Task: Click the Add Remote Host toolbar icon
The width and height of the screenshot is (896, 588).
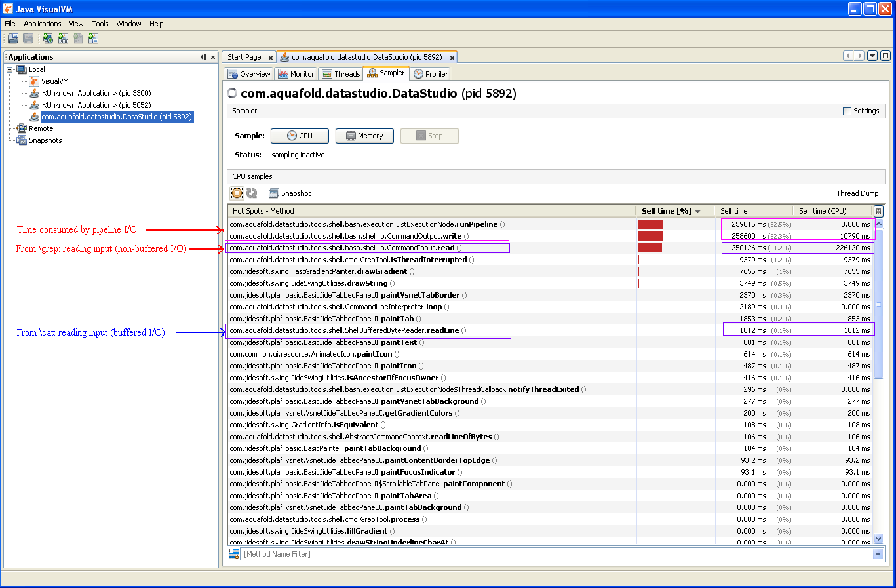Action: click(x=48, y=39)
